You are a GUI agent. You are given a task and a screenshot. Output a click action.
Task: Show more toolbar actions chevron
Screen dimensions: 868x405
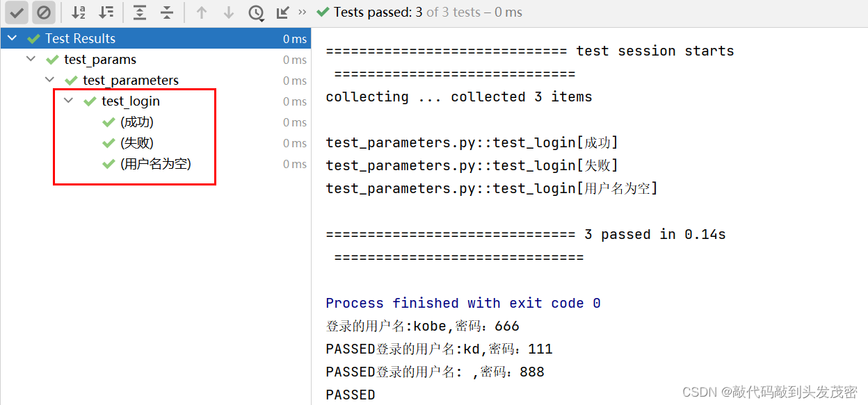(x=302, y=12)
